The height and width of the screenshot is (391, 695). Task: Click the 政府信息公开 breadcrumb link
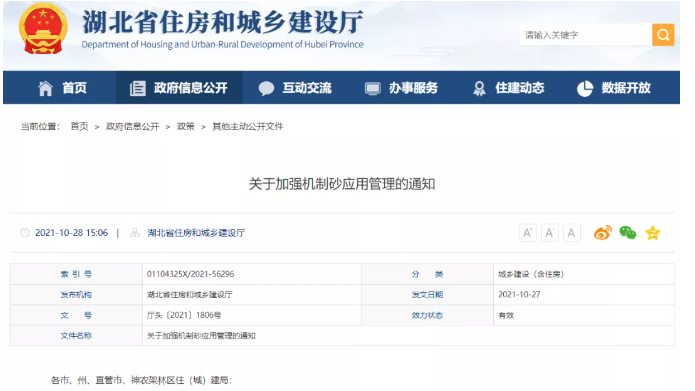[133, 126]
